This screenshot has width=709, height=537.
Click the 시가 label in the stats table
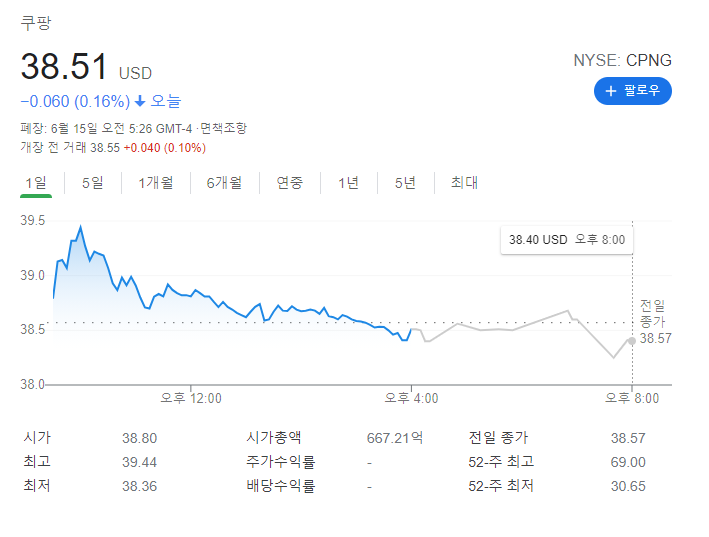pyautogui.click(x=37, y=438)
